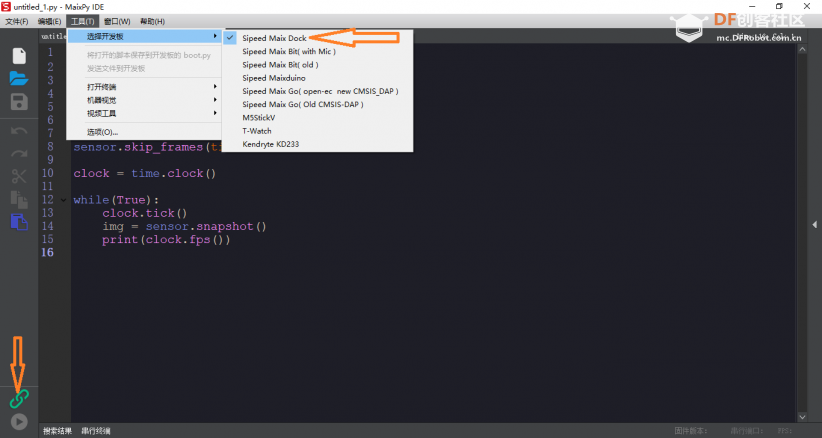Click the Start script play button
Screen dimensions: 822x438
pos(19,422)
